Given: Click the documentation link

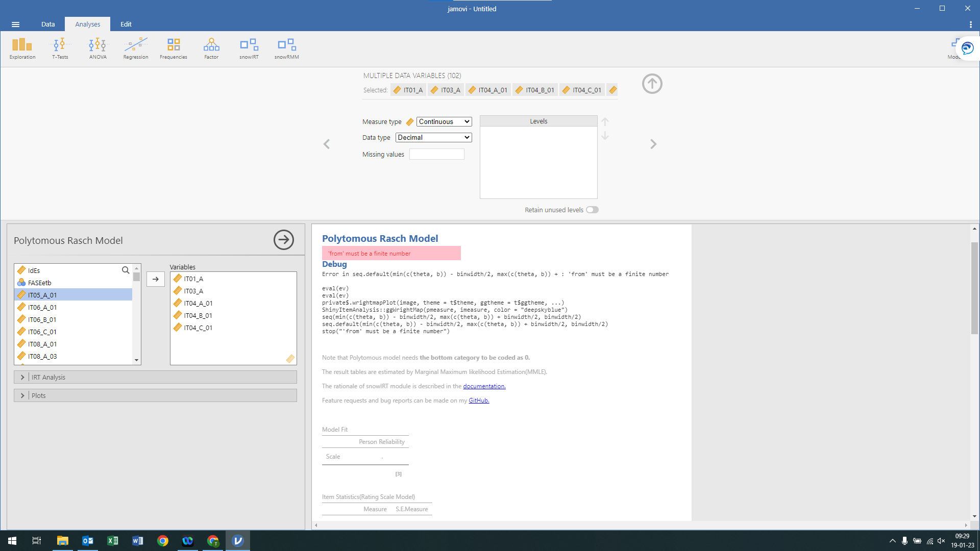Looking at the screenshot, I should [x=483, y=386].
